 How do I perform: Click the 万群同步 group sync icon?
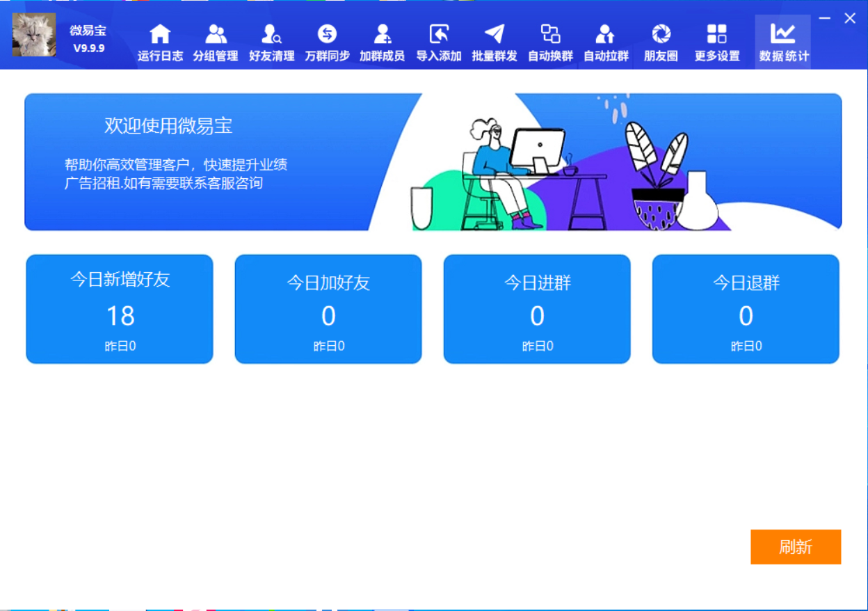326,42
